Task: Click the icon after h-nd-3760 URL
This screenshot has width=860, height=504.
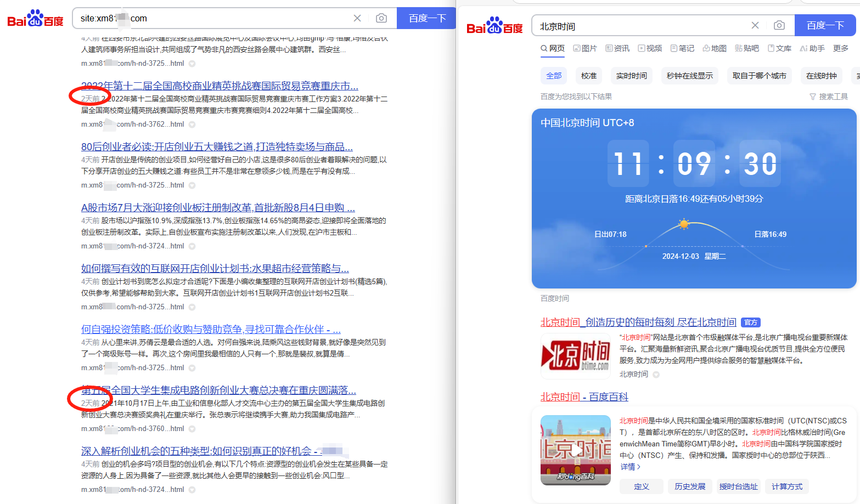Action: [192, 429]
